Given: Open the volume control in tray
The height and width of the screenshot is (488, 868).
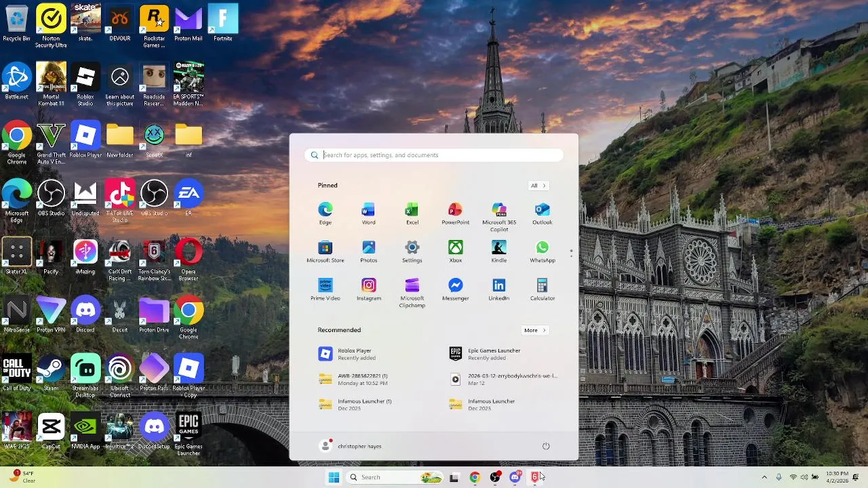Looking at the screenshot, I should coord(804,477).
